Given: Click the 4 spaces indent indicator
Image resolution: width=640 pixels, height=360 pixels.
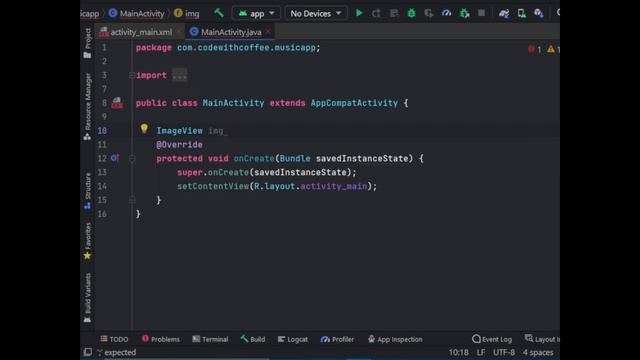Looking at the screenshot, I should point(538,352).
